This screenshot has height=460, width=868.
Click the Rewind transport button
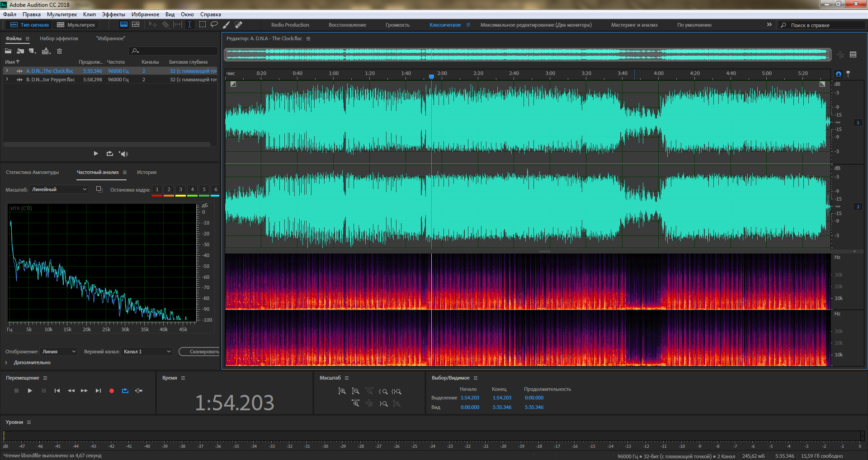point(71,391)
